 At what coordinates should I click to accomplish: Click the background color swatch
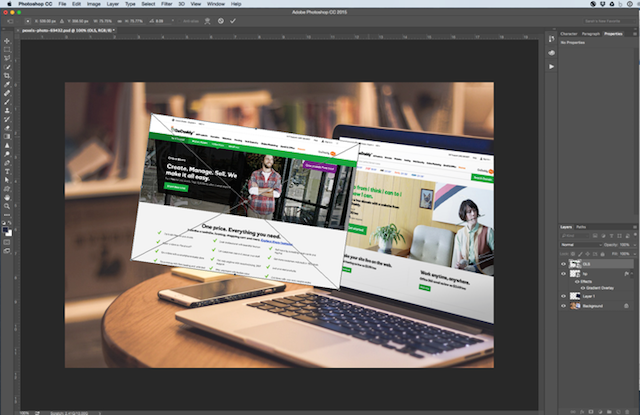9,233
